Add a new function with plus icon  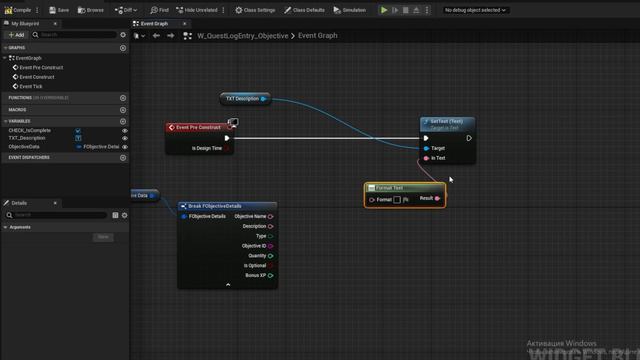pyautogui.click(x=123, y=98)
